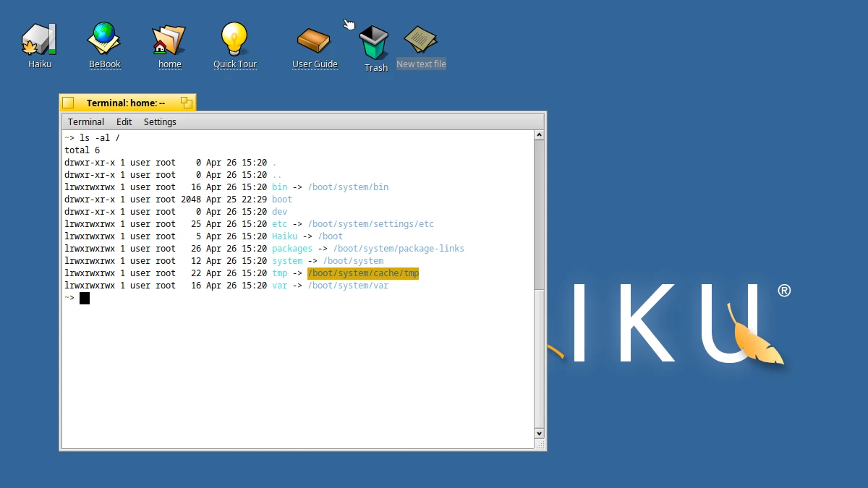Viewport: 868px width, 488px height.
Task: Open the Settings menu in Terminal
Action: coord(160,121)
